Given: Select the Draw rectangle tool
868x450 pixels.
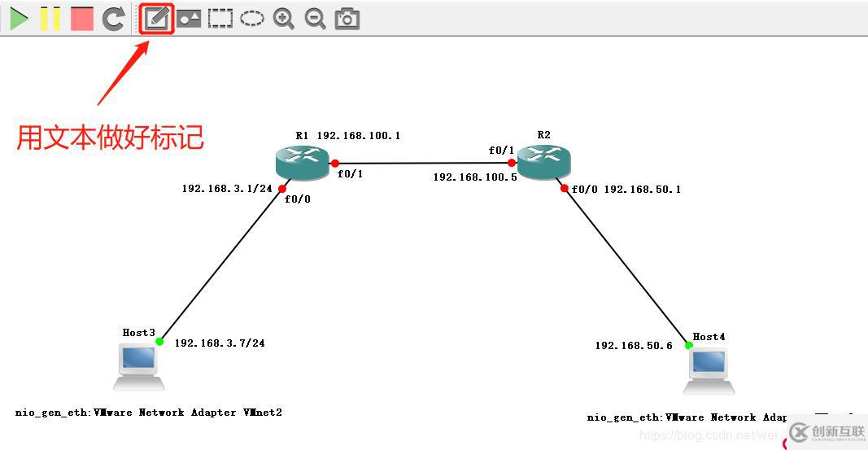Looking at the screenshot, I should [x=220, y=19].
